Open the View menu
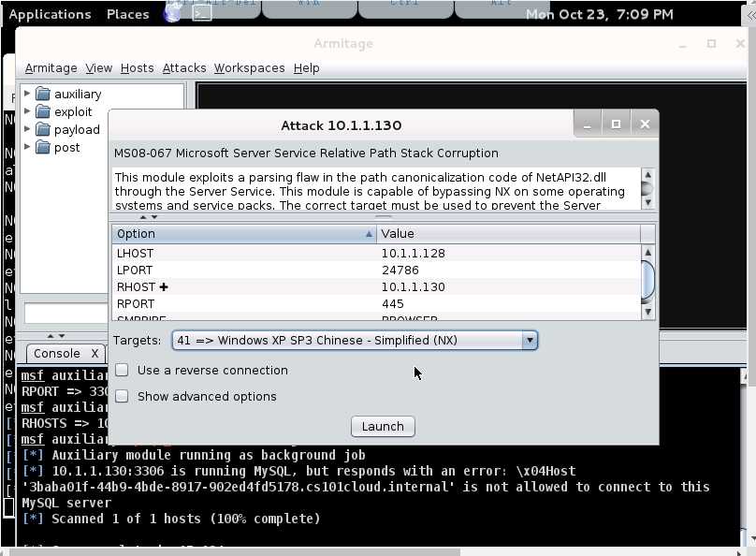 99,68
